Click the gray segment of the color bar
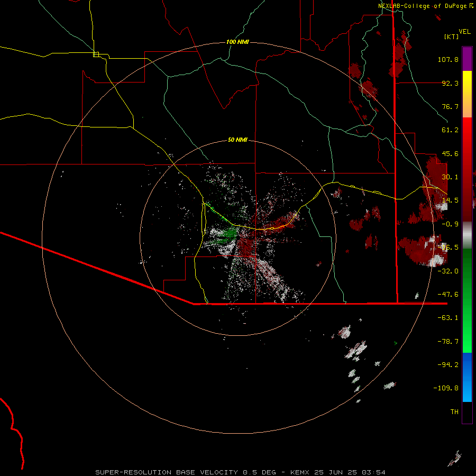This screenshot has height=476, width=476. click(467, 235)
